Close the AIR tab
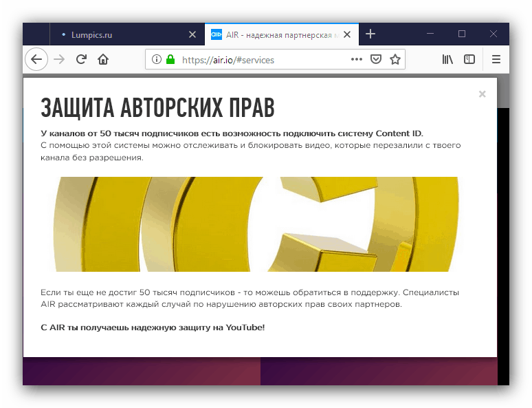The width and height of the screenshot is (532, 408). (x=346, y=34)
